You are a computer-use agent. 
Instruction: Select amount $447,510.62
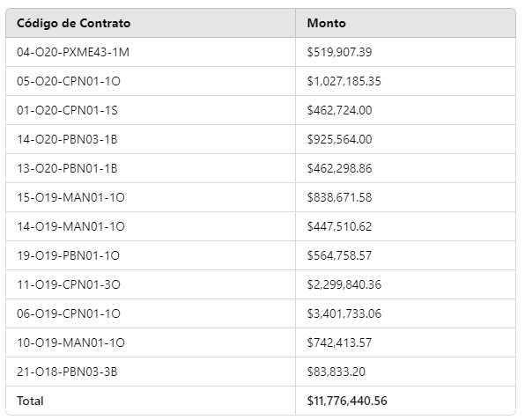339,227
